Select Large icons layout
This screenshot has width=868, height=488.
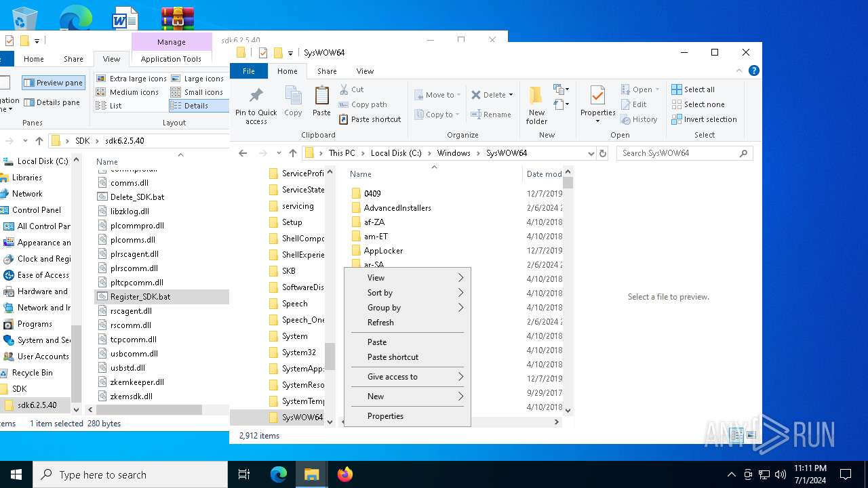coord(197,79)
